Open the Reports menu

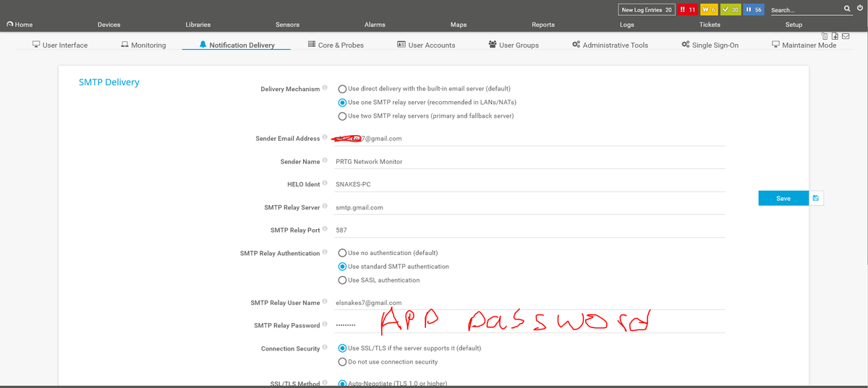click(x=543, y=25)
